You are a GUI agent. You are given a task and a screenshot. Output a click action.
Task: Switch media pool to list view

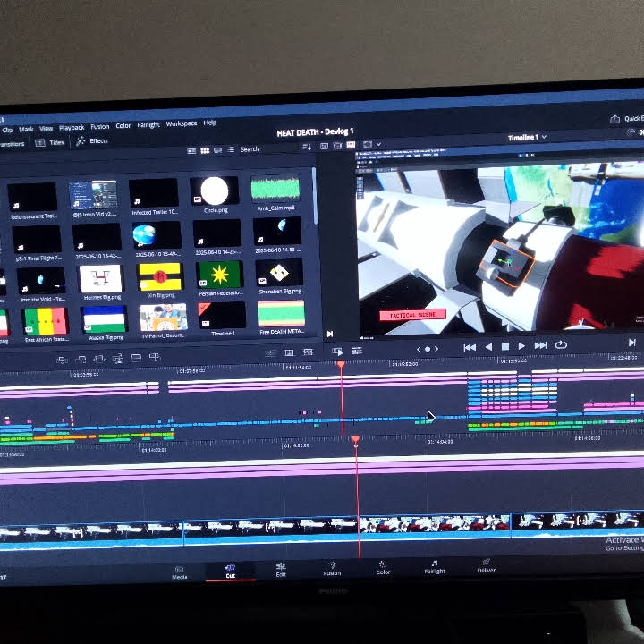(x=231, y=150)
